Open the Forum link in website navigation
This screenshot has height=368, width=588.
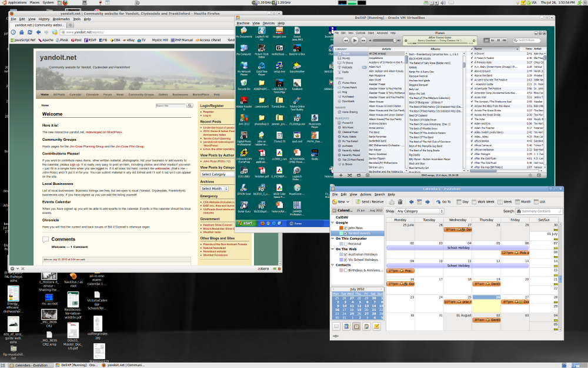point(108,95)
